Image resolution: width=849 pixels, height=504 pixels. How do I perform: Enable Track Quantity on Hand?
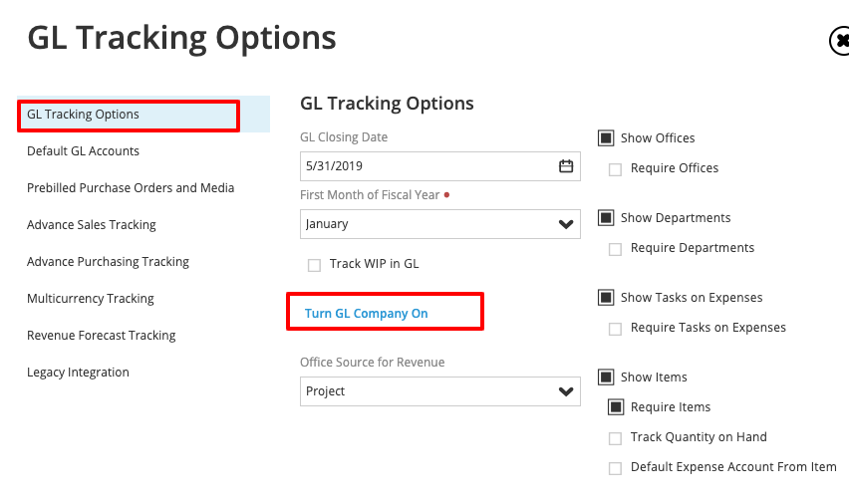click(616, 438)
